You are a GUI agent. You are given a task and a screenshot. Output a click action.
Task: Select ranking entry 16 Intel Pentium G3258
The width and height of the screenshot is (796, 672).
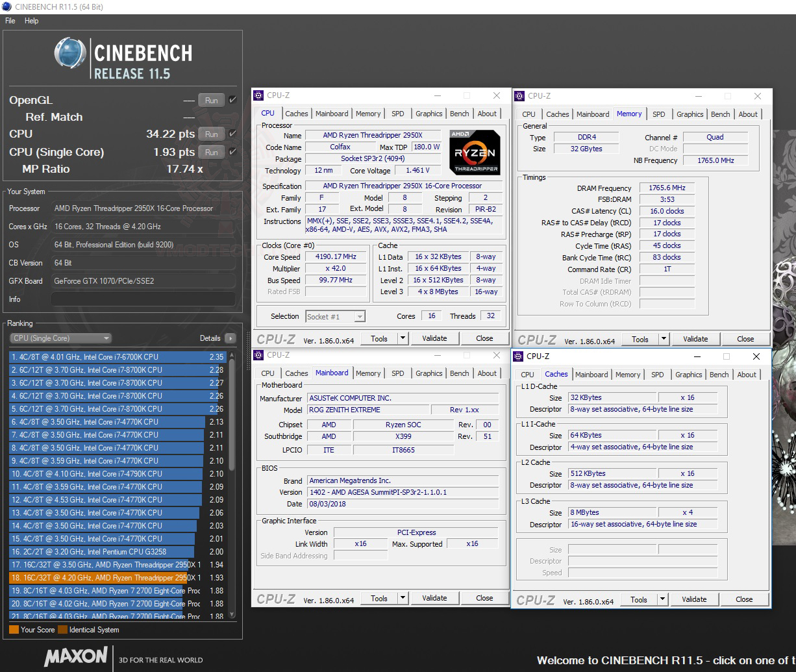coord(118,552)
